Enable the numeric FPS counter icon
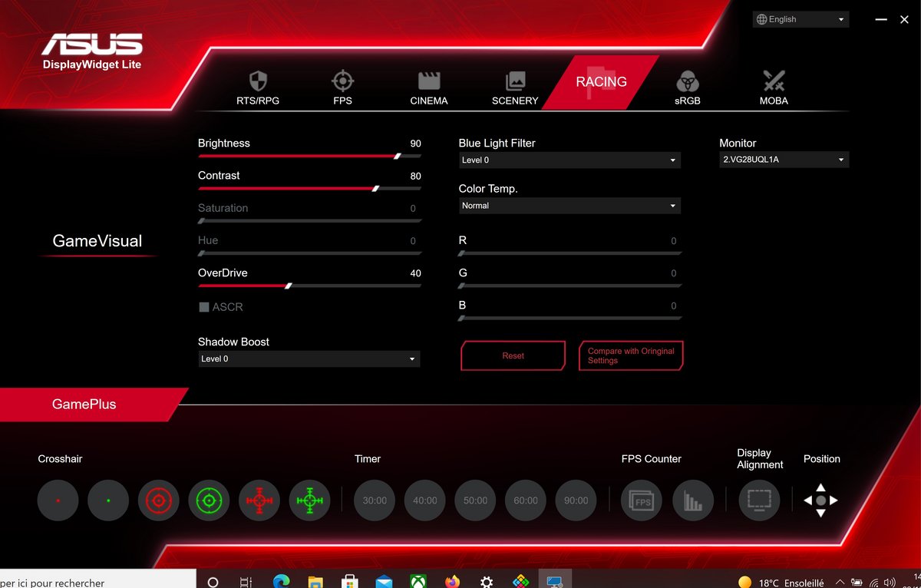The image size is (921, 588). pos(641,500)
